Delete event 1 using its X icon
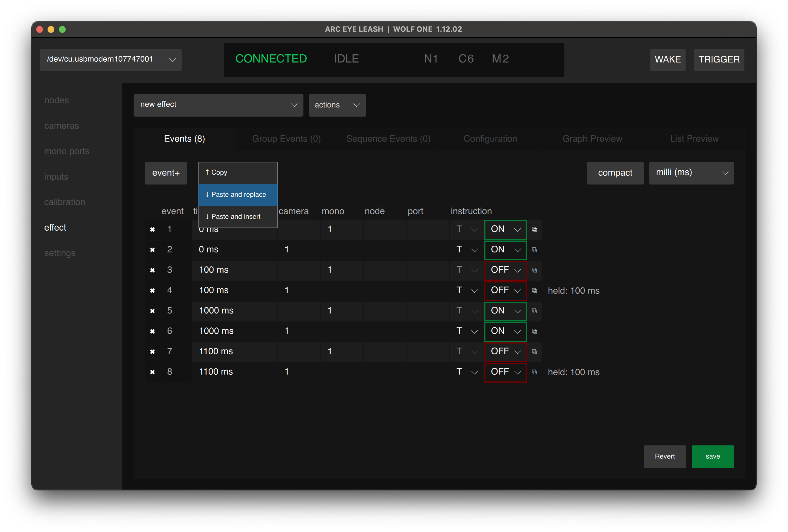The width and height of the screenshot is (788, 532). (x=152, y=229)
